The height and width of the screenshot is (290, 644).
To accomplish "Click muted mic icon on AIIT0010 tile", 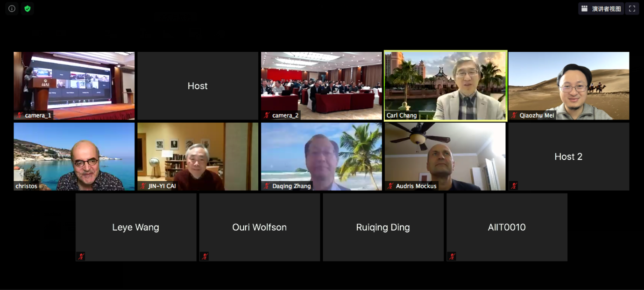I will click(452, 256).
